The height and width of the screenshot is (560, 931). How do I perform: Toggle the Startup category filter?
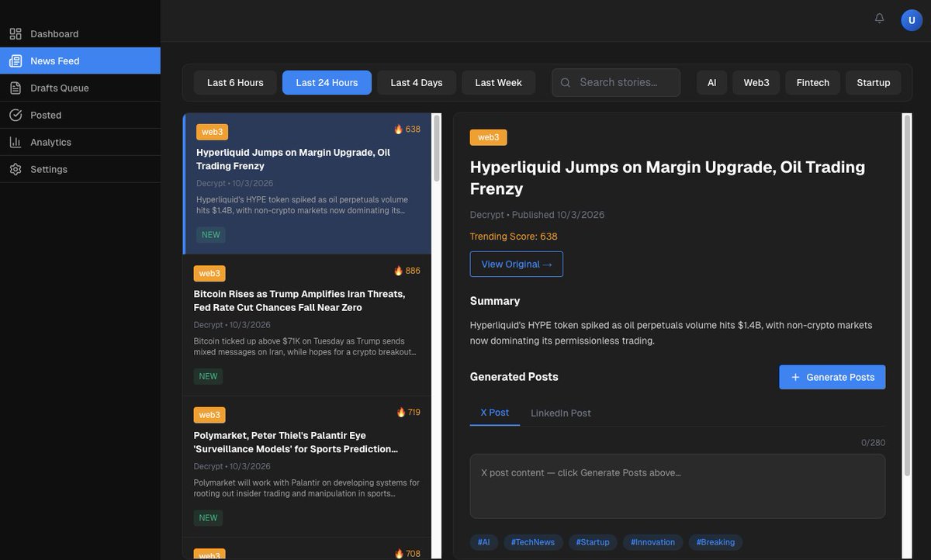874,83
